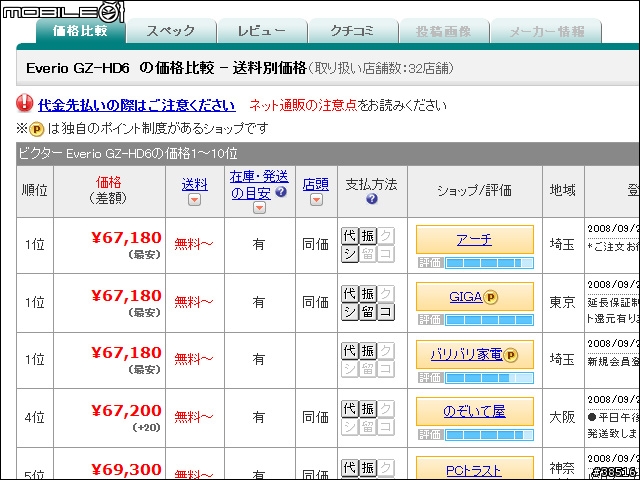Click 留 payment icon in GIGA row

coord(368,312)
